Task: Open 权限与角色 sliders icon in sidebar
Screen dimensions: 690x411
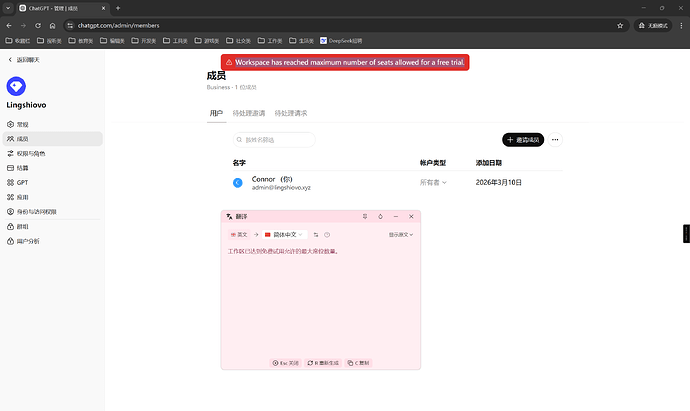Action: pos(11,154)
